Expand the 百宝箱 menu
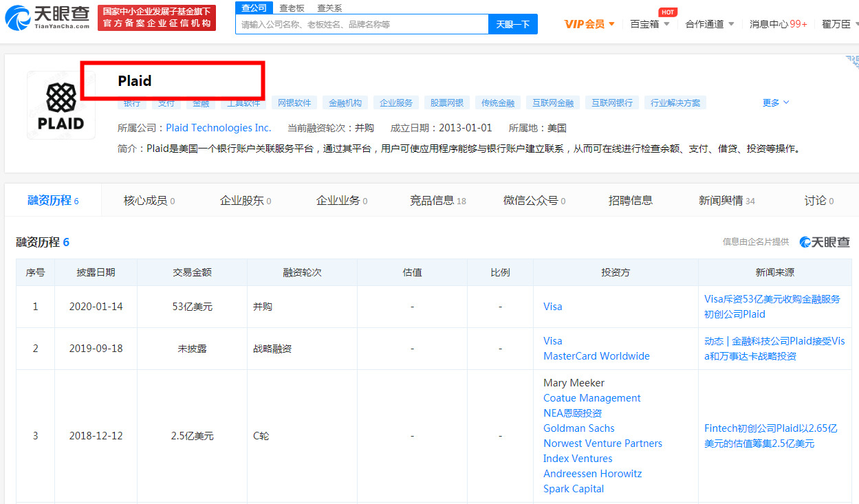The height and width of the screenshot is (504, 859). click(650, 24)
